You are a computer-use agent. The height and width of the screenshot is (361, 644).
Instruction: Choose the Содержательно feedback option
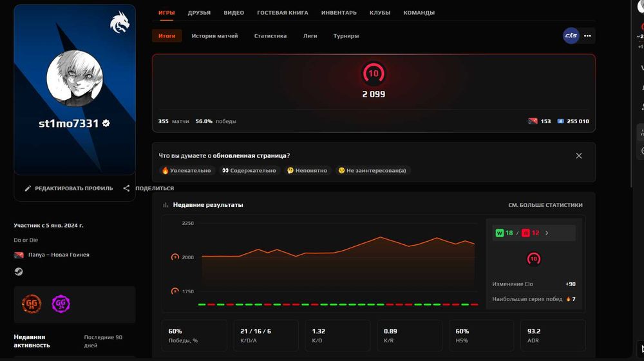click(249, 170)
